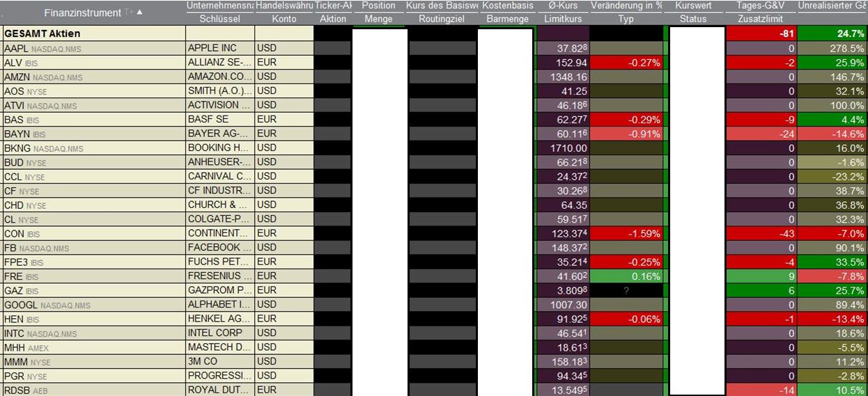Screen dimensions: 868x396
Task: Select the ATVI NASDAQ.NMS instrument
Action: tap(93, 105)
